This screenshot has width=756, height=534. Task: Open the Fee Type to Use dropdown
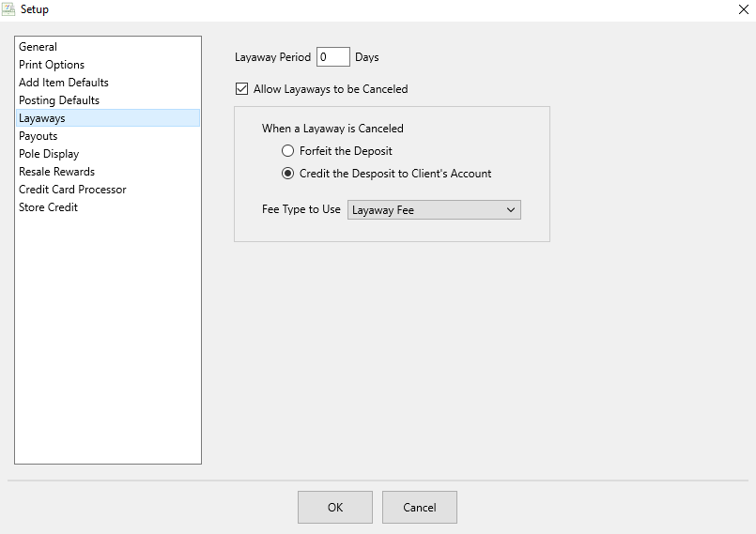434,210
